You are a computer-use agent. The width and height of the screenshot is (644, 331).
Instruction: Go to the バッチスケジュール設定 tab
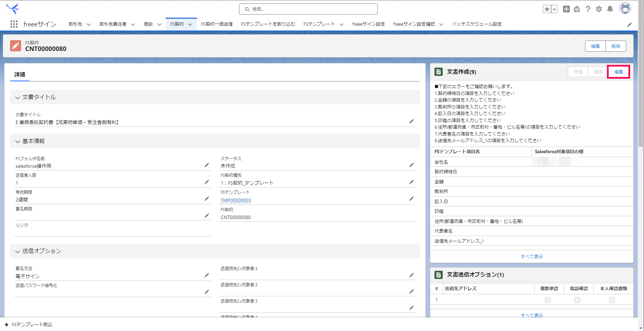point(477,24)
